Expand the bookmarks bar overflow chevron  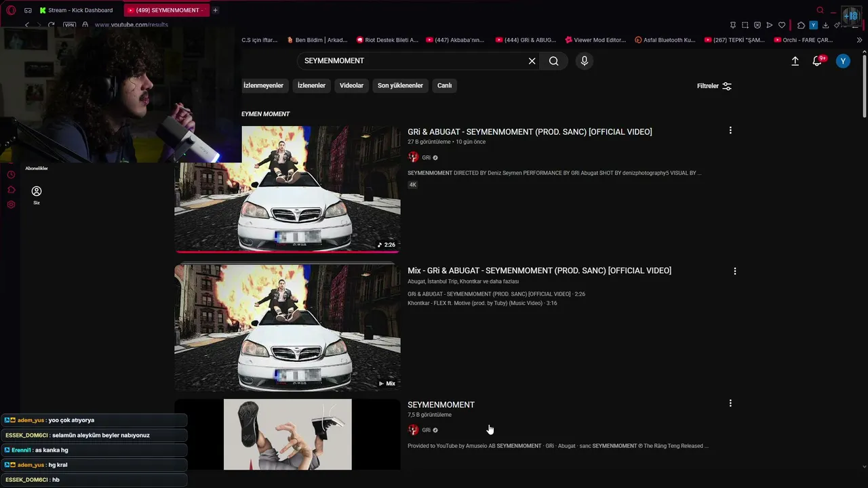859,40
